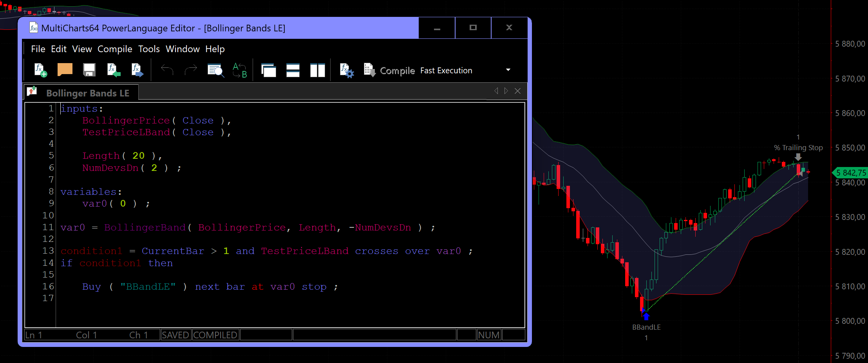868x363 pixels.
Task: Open study properties fx gear icon
Action: point(347,71)
